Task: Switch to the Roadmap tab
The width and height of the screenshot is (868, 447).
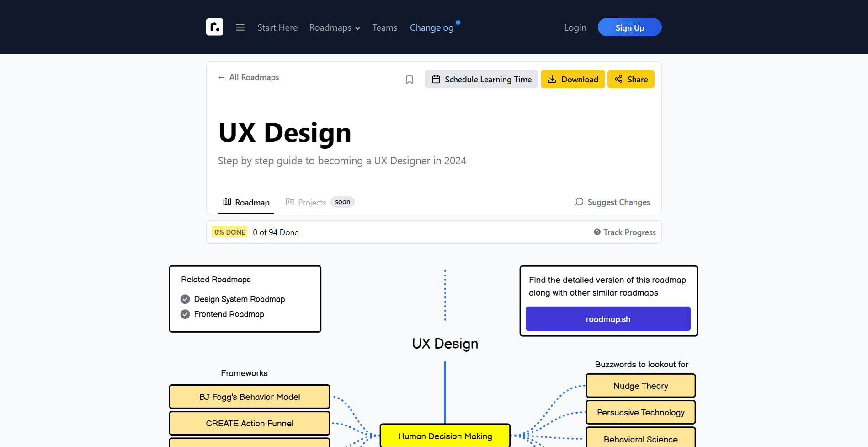Action: pyautogui.click(x=246, y=202)
